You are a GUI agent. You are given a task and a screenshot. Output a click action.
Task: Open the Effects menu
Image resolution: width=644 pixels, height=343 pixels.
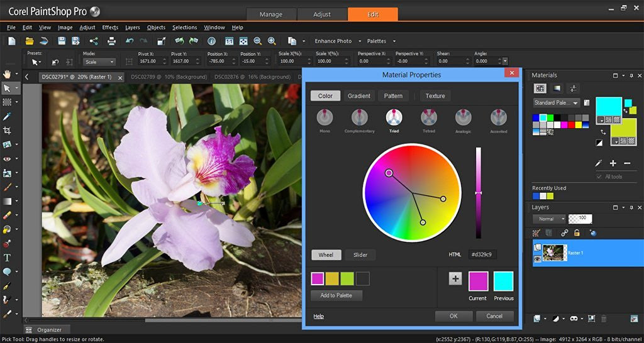click(110, 28)
